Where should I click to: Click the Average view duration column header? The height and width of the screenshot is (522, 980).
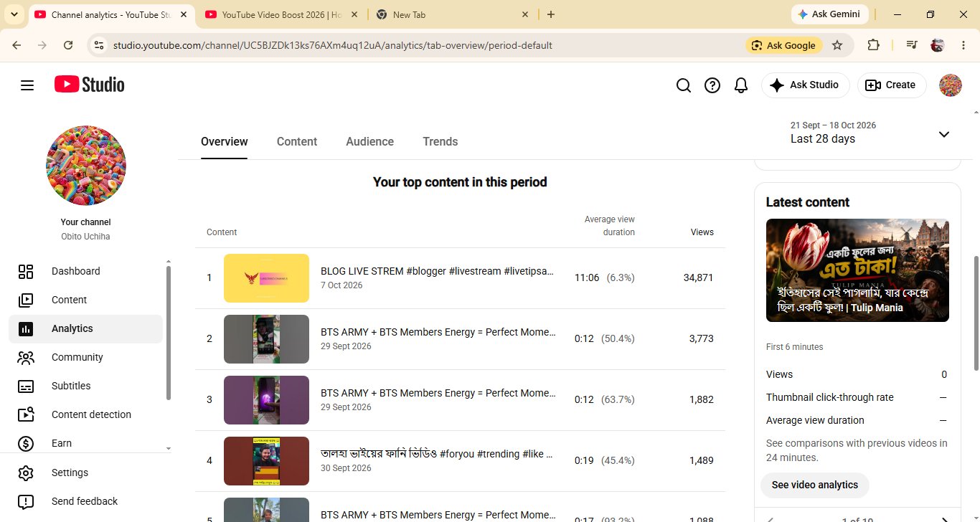[609, 226]
